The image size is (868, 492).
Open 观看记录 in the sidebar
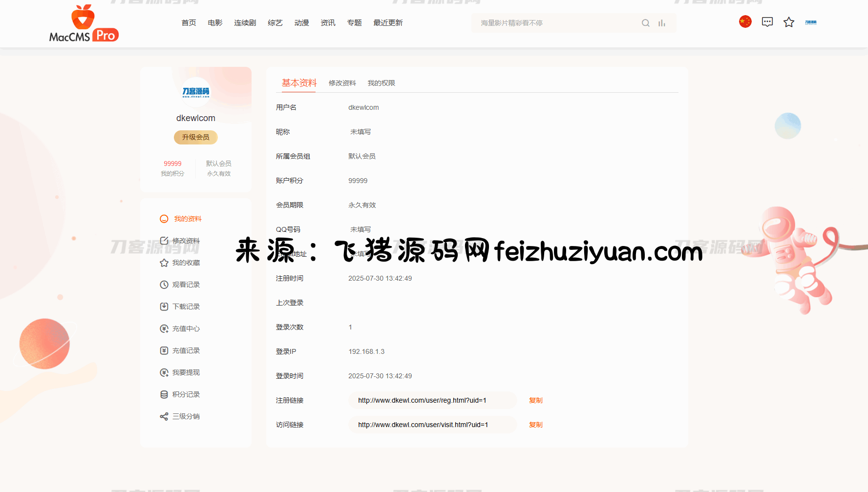pyautogui.click(x=186, y=285)
